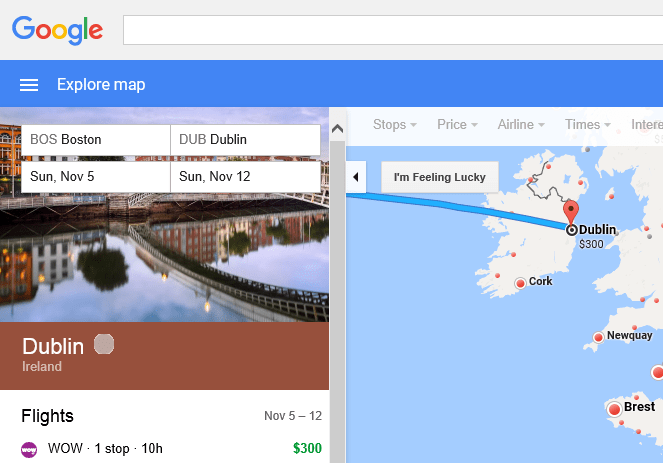Select the Brest destination marker
Screen dimensions: 663x463
click(614, 409)
